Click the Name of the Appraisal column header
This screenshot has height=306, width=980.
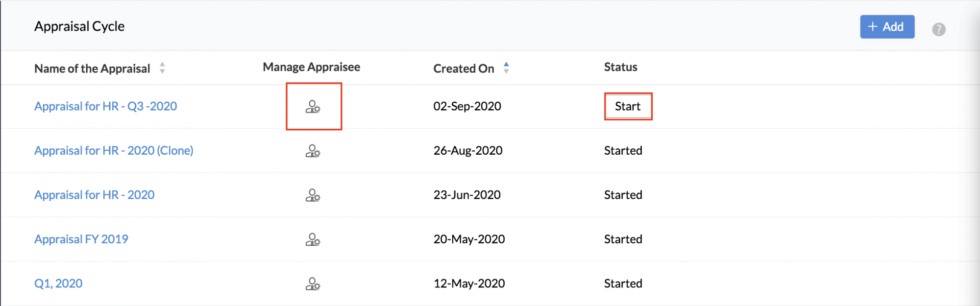pyautogui.click(x=92, y=69)
